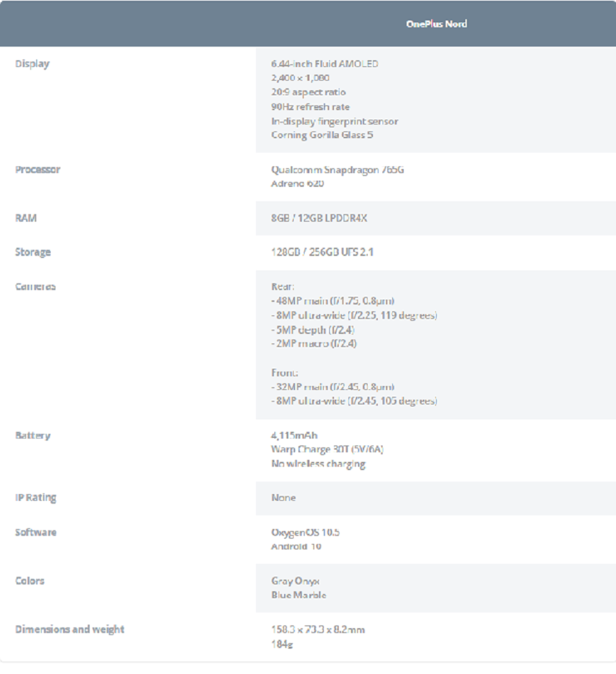This screenshot has height=674, width=616.
Task: Select the 20:9 aspect ratio line
Action: coord(308,92)
